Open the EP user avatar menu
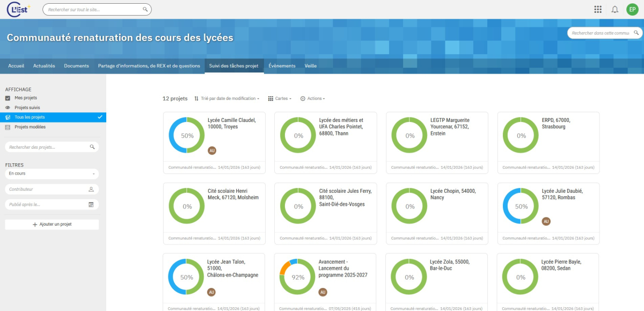The image size is (644, 311). (x=633, y=9)
